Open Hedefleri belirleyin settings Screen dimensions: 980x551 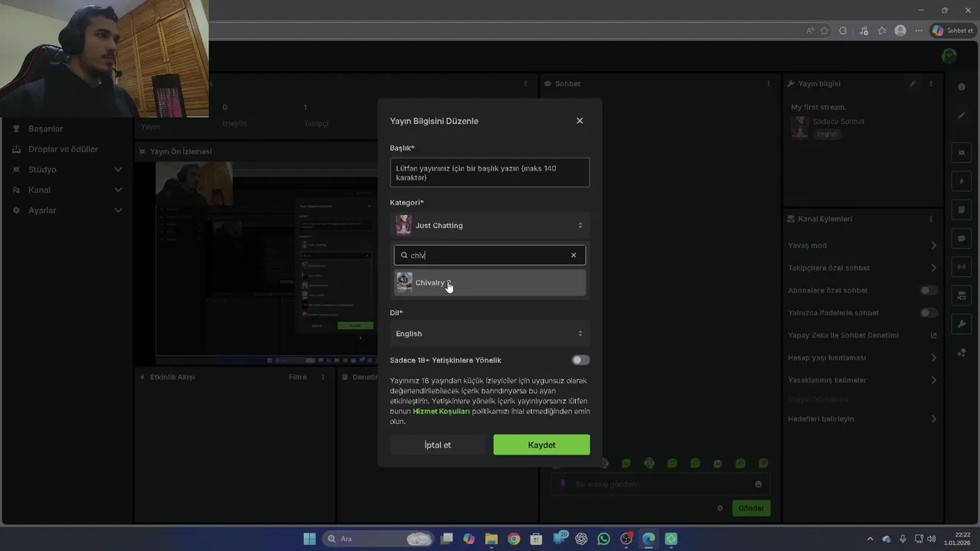tap(862, 419)
